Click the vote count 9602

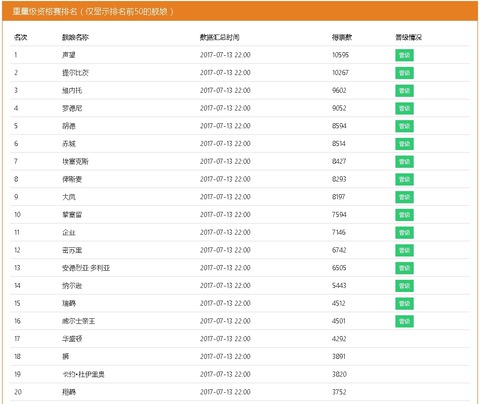[339, 90]
